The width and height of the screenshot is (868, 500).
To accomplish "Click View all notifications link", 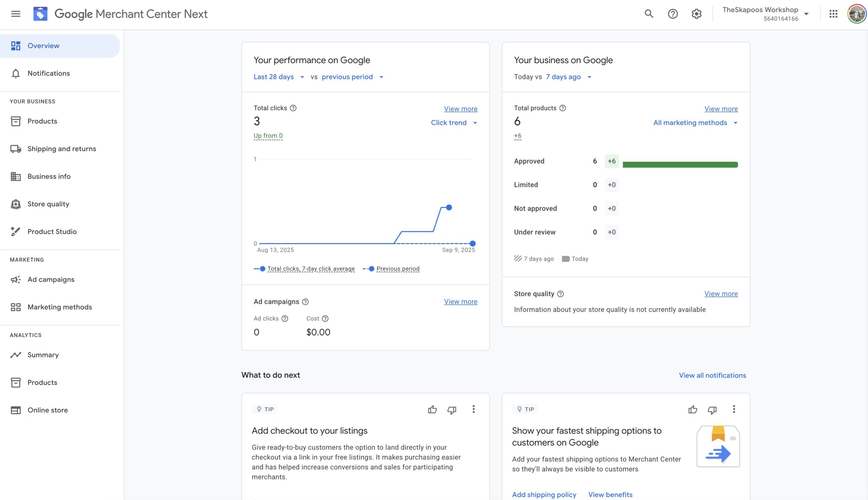I will [712, 375].
